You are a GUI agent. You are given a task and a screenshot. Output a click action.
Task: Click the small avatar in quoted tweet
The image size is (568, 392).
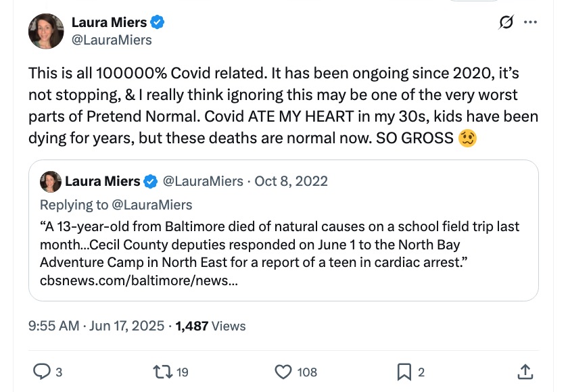pos(51,181)
